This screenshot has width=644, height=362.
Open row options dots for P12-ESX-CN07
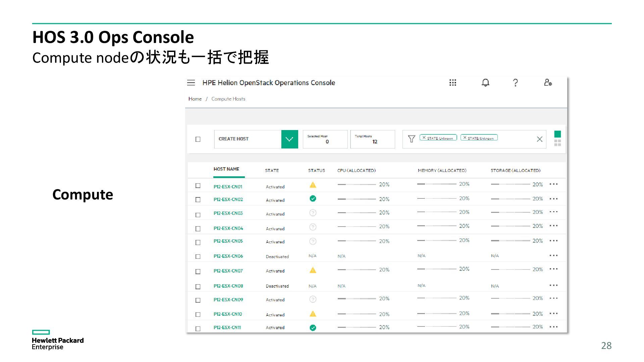[553, 269]
